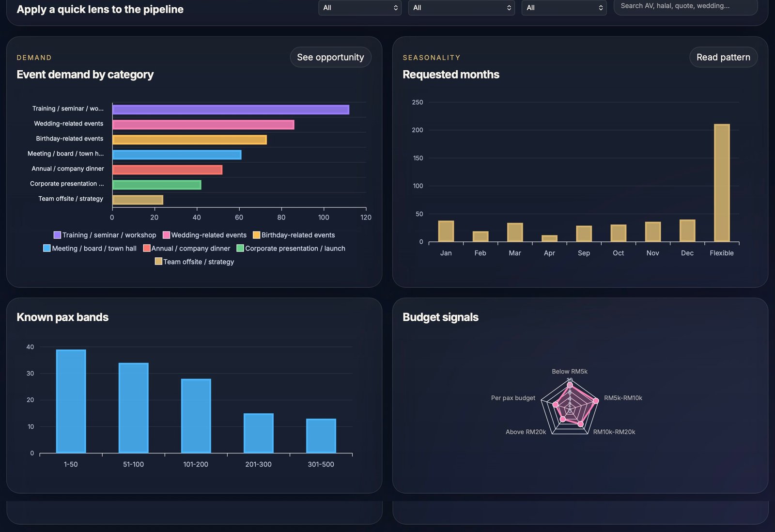
Task: Click the 301-500 pax band bar
Action: (321, 436)
